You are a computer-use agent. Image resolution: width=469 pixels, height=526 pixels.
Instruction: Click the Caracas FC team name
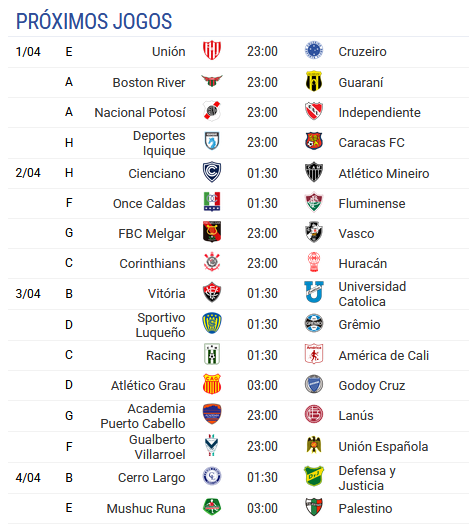click(x=371, y=143)
